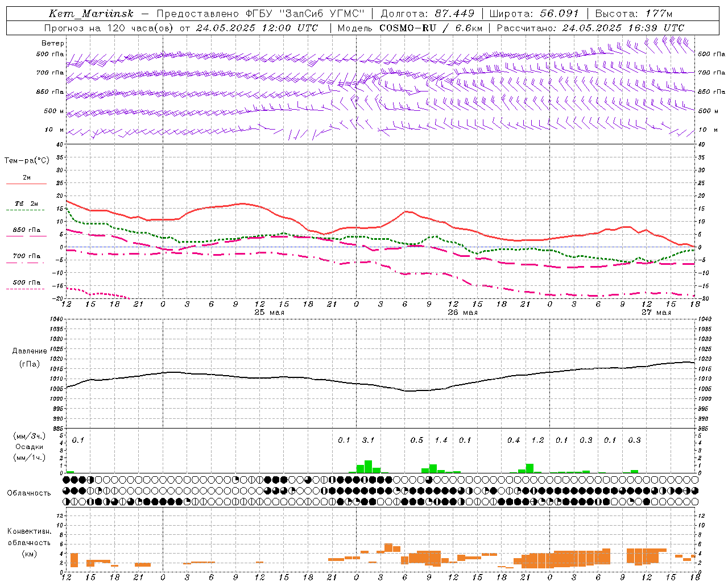Click 'Рассчитано: 24.05.2025 16:39 UTC' text

[x=591, y=28]
